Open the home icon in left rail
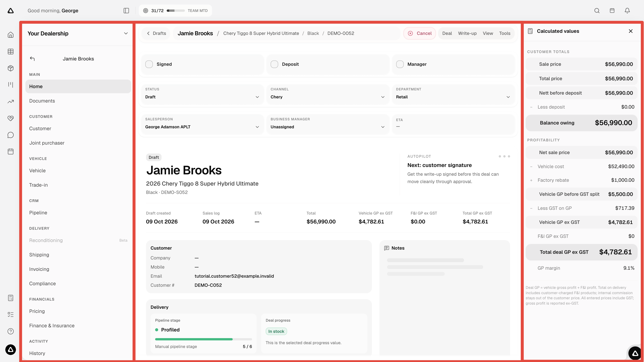Image resolution: width=644 pixels, height=362 pixels. (10, 35)
